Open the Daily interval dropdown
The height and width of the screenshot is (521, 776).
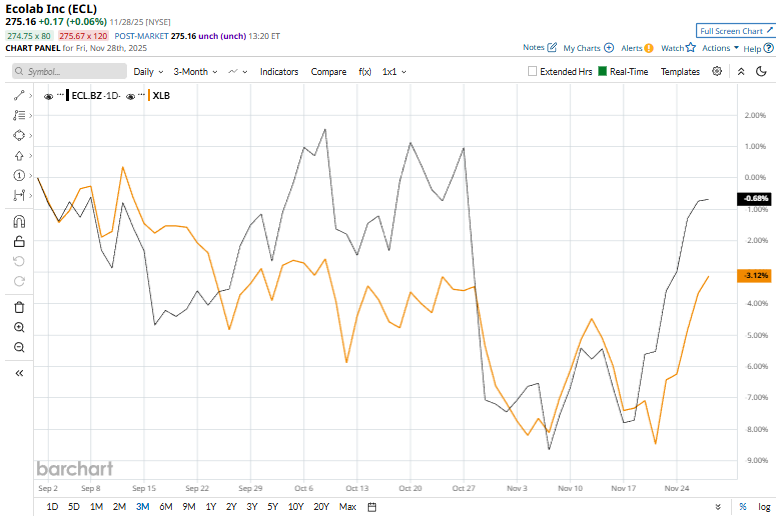148,72
